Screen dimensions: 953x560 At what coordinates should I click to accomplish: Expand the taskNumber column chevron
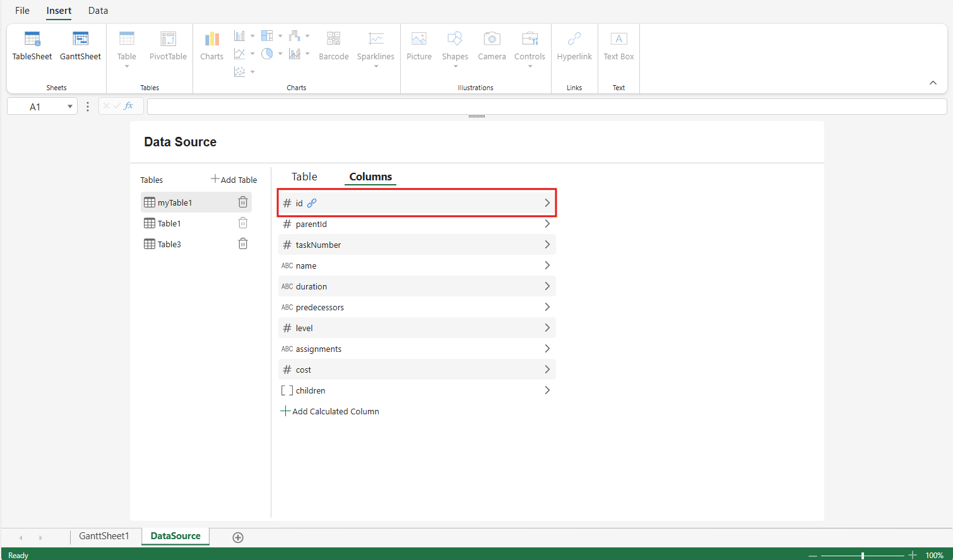click(x=547, y=245)
